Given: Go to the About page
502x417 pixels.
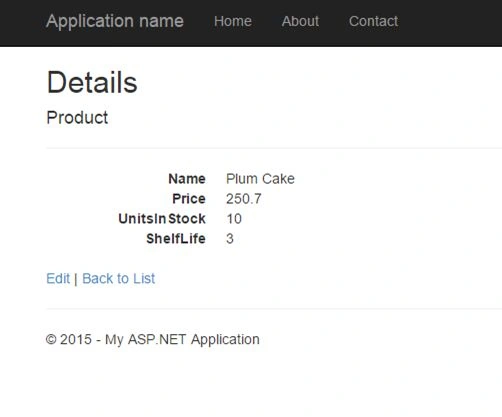Looking at the screenshot, I should (300, 21).
